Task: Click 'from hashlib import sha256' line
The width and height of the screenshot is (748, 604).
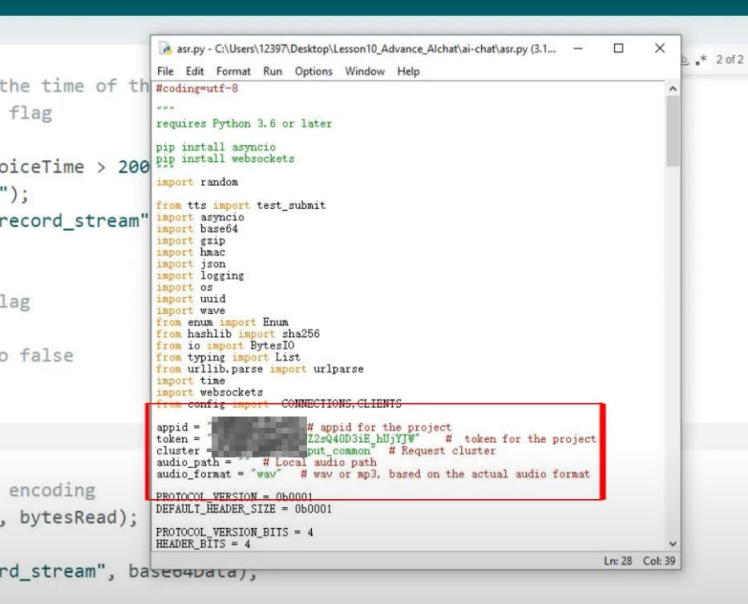Action: (x=238, y=334)
